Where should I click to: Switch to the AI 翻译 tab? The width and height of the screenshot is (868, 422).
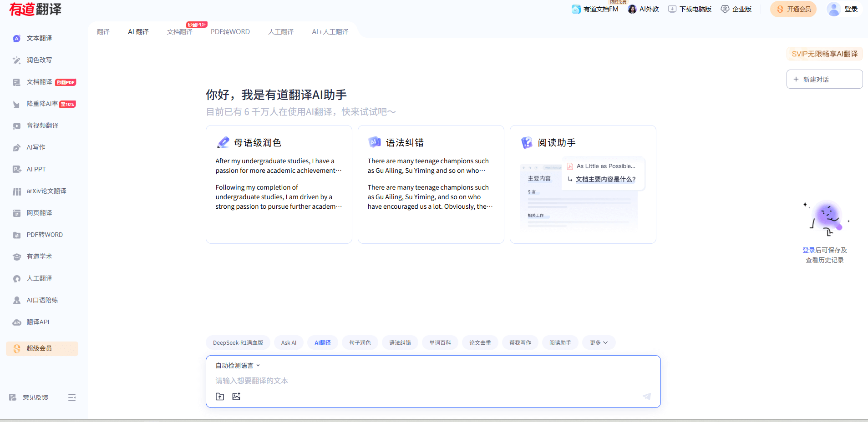coord(138,32)
